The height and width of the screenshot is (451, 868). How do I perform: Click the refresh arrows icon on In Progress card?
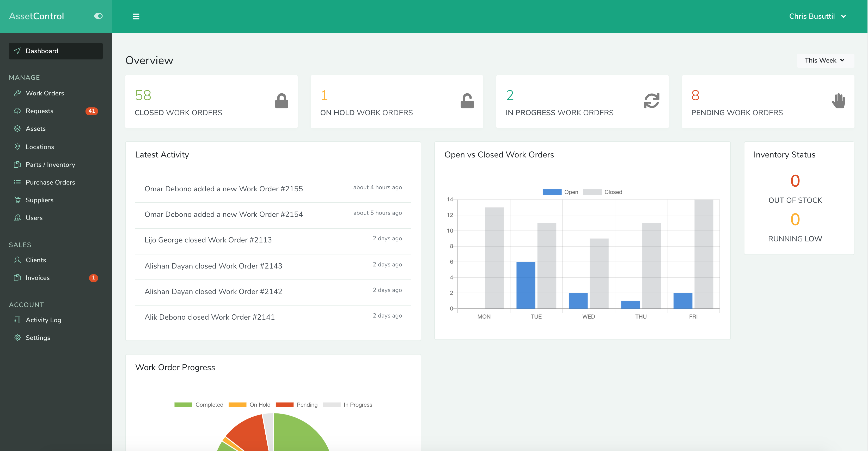click(652, 101)
